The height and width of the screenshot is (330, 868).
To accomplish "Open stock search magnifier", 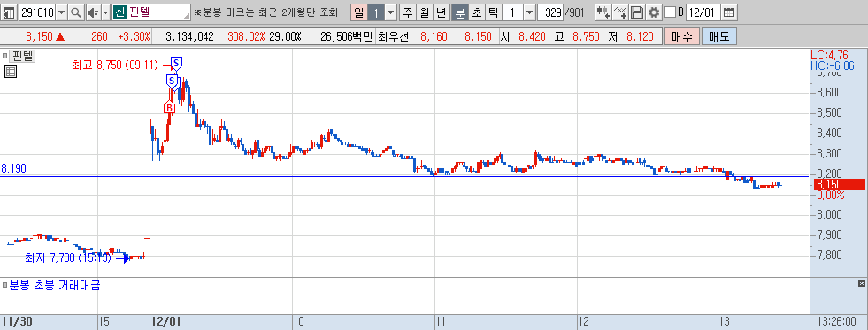I will point(76,12).
